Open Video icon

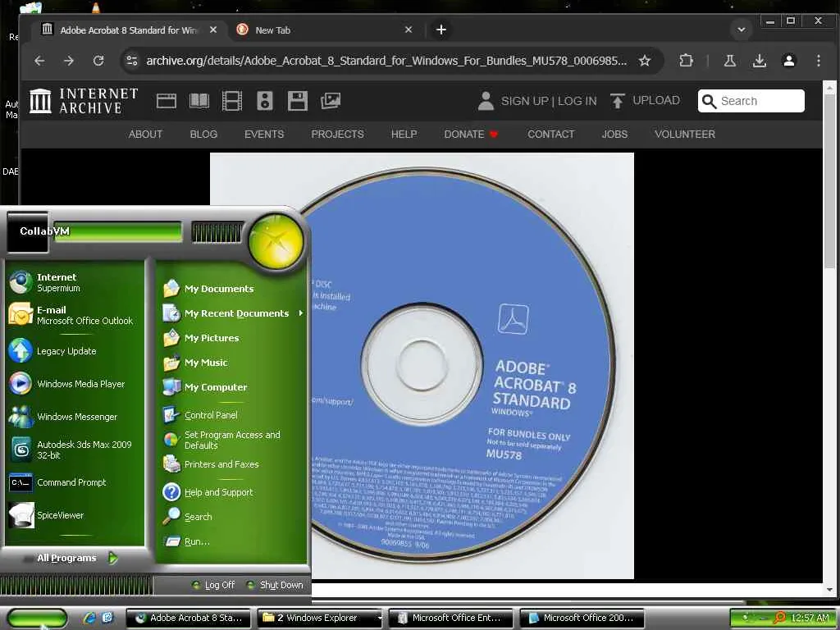(232, 101)
